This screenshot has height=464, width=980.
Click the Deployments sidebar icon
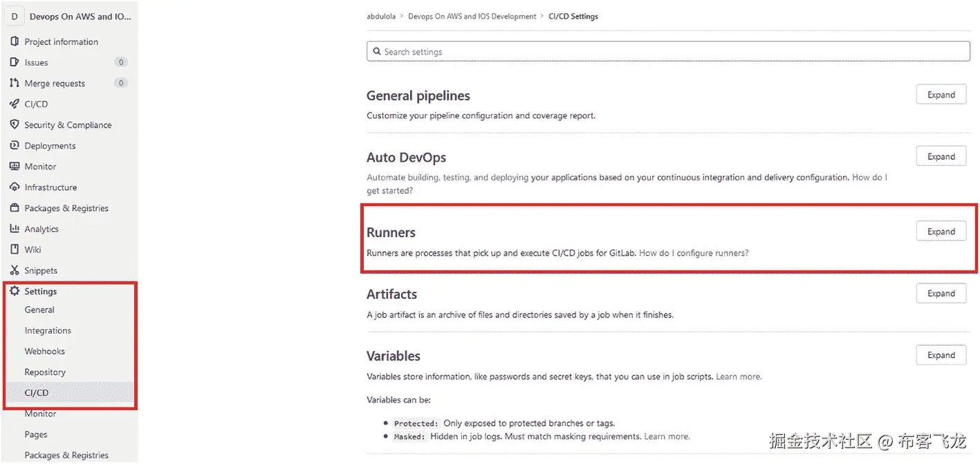pos(15,146)
